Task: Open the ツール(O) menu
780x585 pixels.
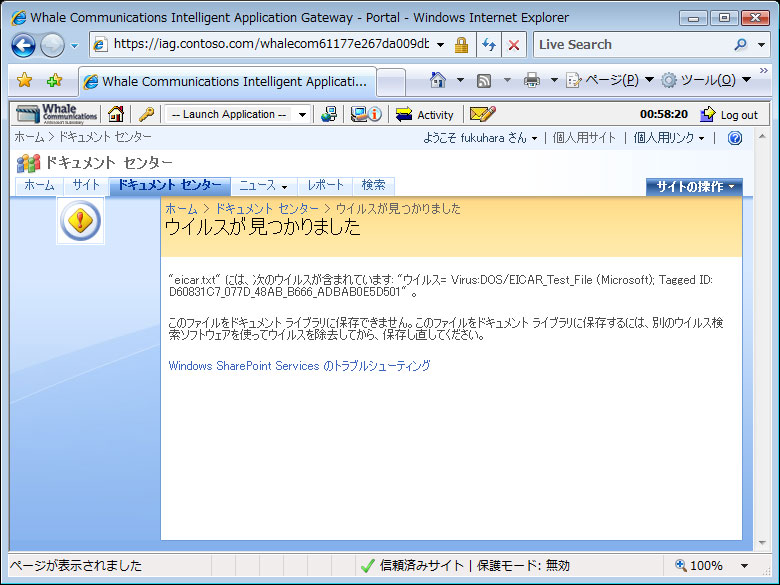Action: tap(705, 80)
